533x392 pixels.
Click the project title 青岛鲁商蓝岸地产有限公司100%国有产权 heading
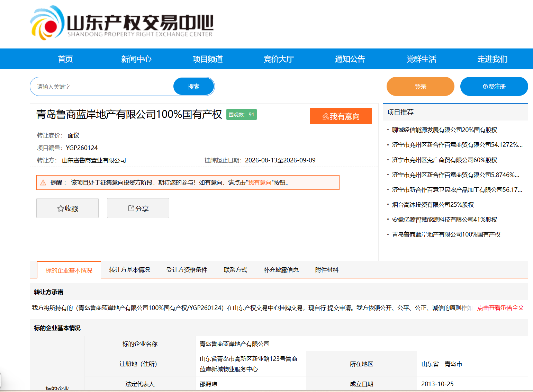[129, 114]
